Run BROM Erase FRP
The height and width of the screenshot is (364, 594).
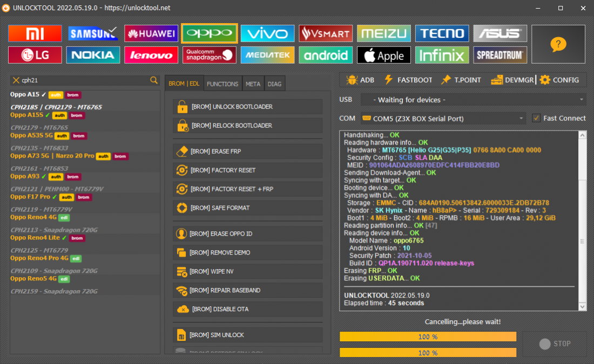(248, 152)
